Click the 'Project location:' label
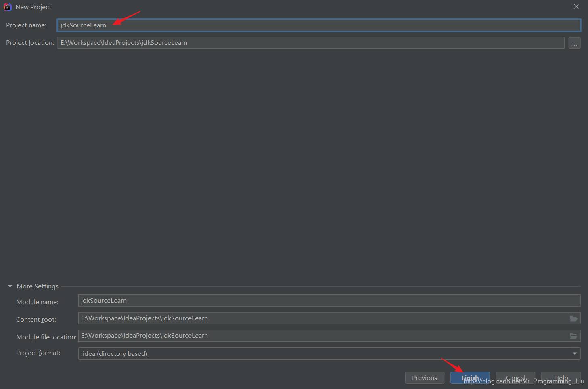Image resolution: width=588 pixels, height=389 pixels. click(x=30, y=43)
